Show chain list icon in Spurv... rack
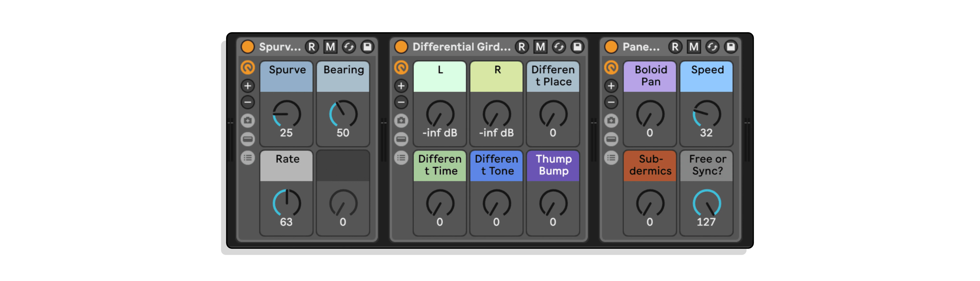The image size is (980, 281). pos(248,139)
